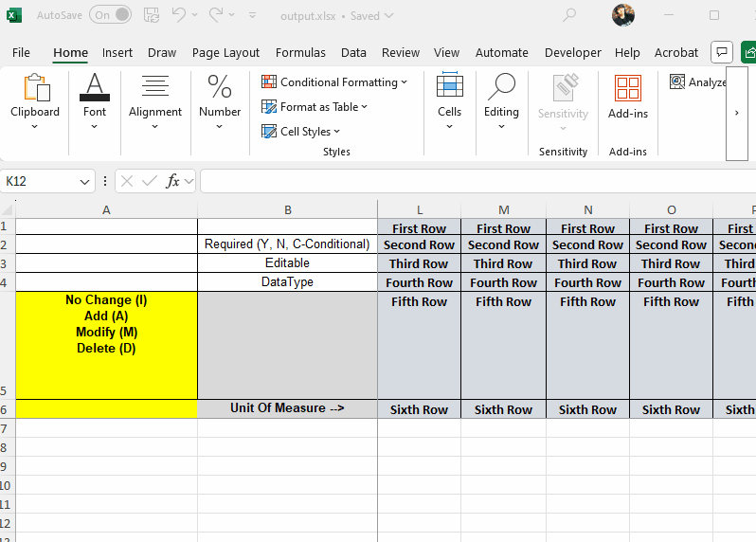Open the File menu
This screenshot has width=756, height=542.
[x=21, y=52]
